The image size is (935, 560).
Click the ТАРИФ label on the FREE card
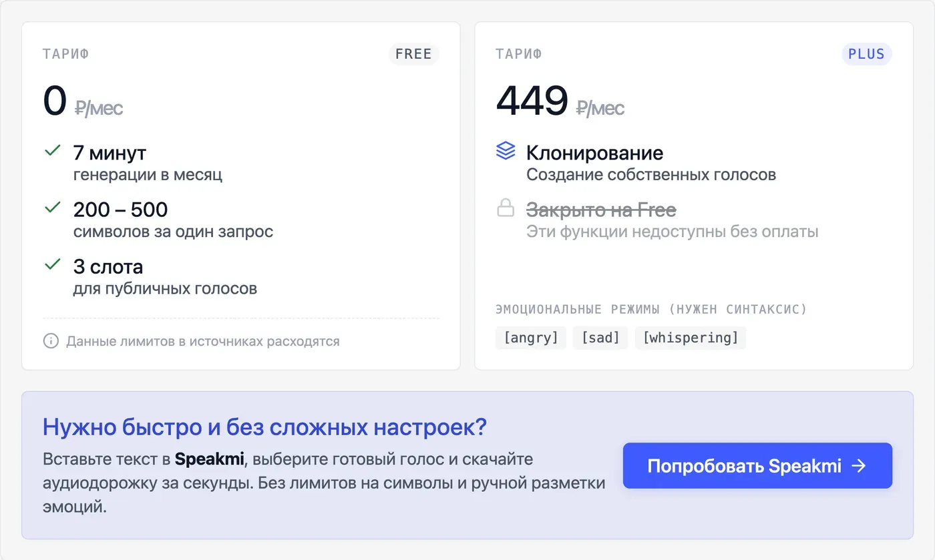(66, 54)
